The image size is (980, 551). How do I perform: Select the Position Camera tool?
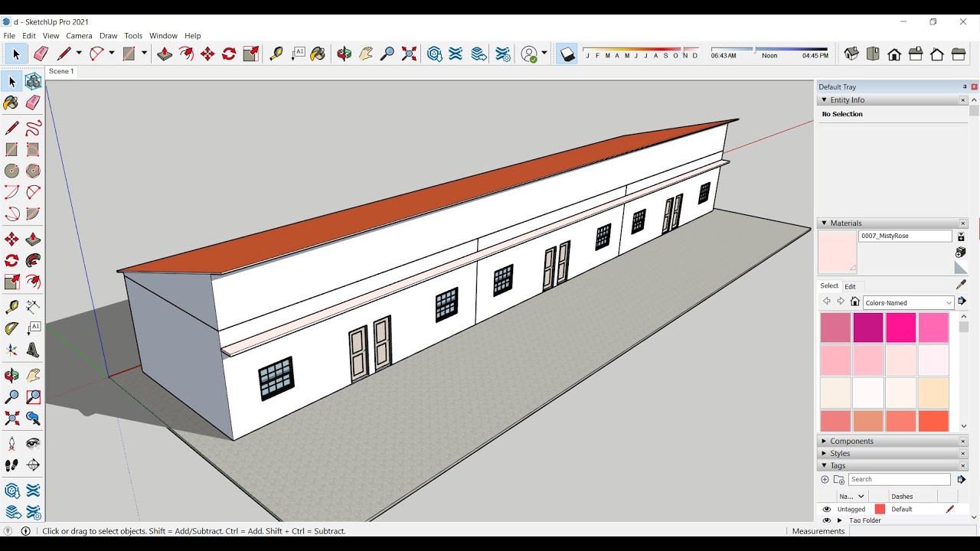pos(11,443)
